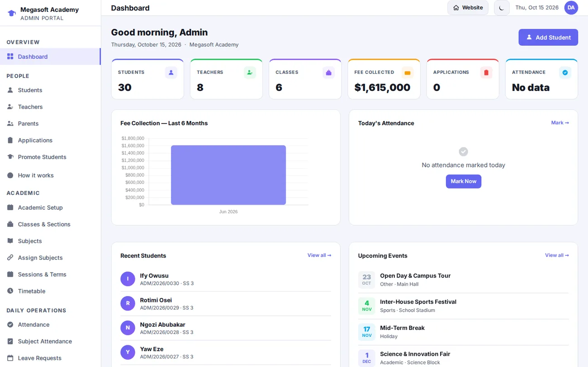588x367 pixels.
Task: Click the Fee Collected card icon
Action: pyautogui.click(x=408, y=73)
